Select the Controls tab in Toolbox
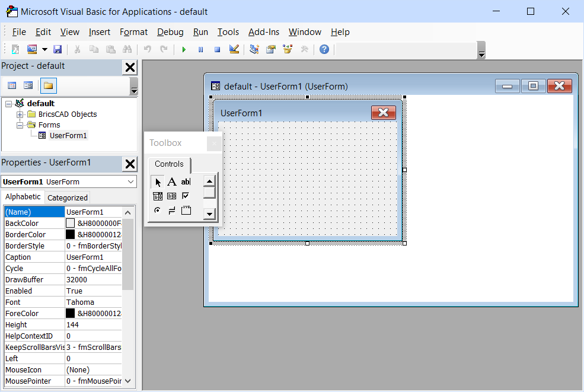584x392 pixels. click(x=169, y=164)
